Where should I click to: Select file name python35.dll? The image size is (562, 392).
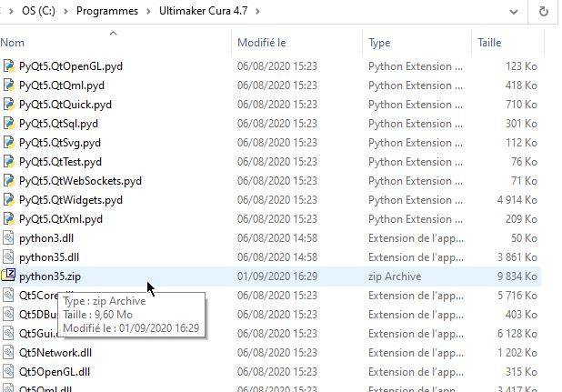[49, 257]
